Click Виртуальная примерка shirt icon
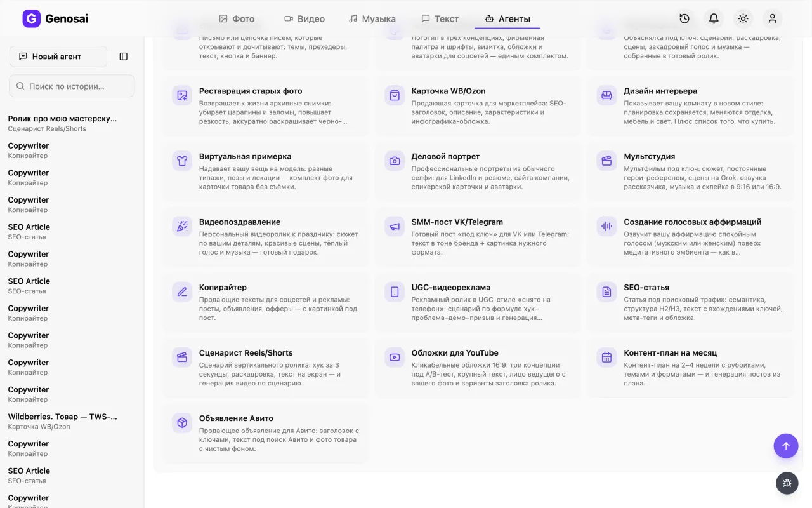 tap(182, 161)
